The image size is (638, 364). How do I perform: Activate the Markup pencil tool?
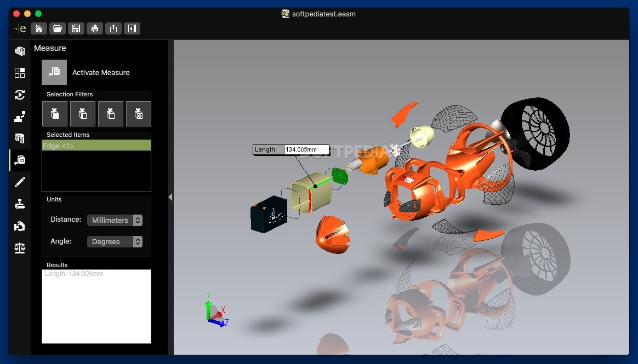coord(20,182)
